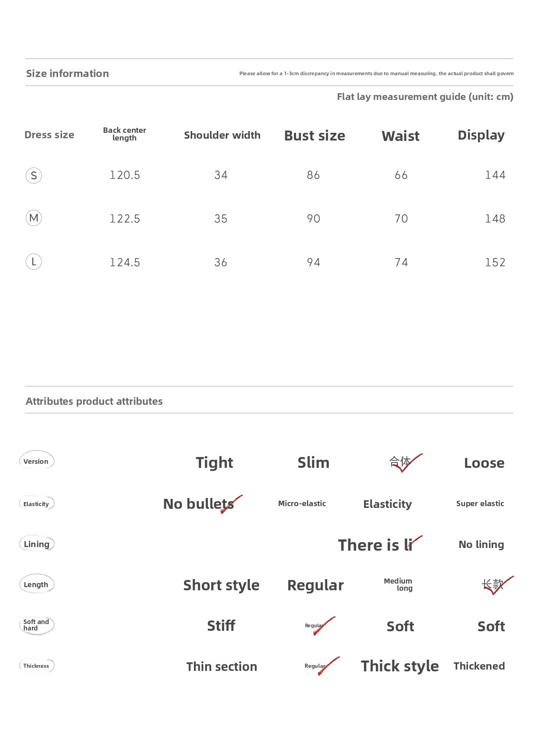Viewport: 540px width, 756px height.
Task: Click the checked 'No bullets' elasticity option
Action: point(202,504)
